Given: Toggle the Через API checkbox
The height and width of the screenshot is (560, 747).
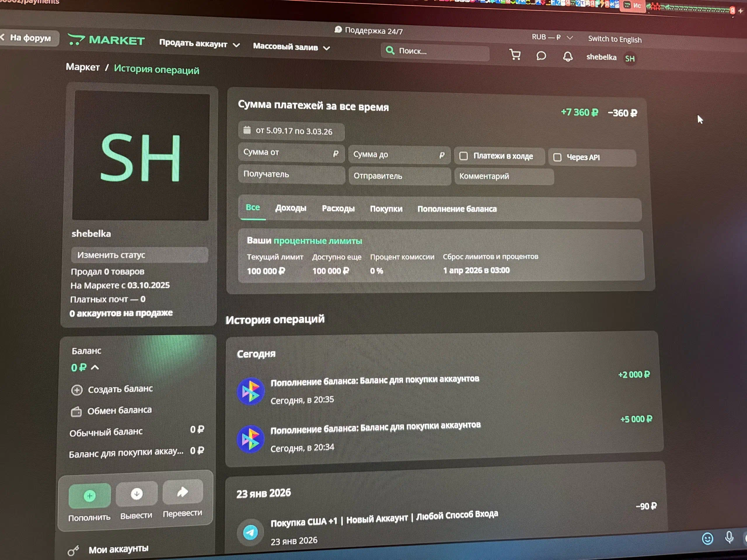Looking at the screenshot, I should pyautogui.click(x=557, y=157).
